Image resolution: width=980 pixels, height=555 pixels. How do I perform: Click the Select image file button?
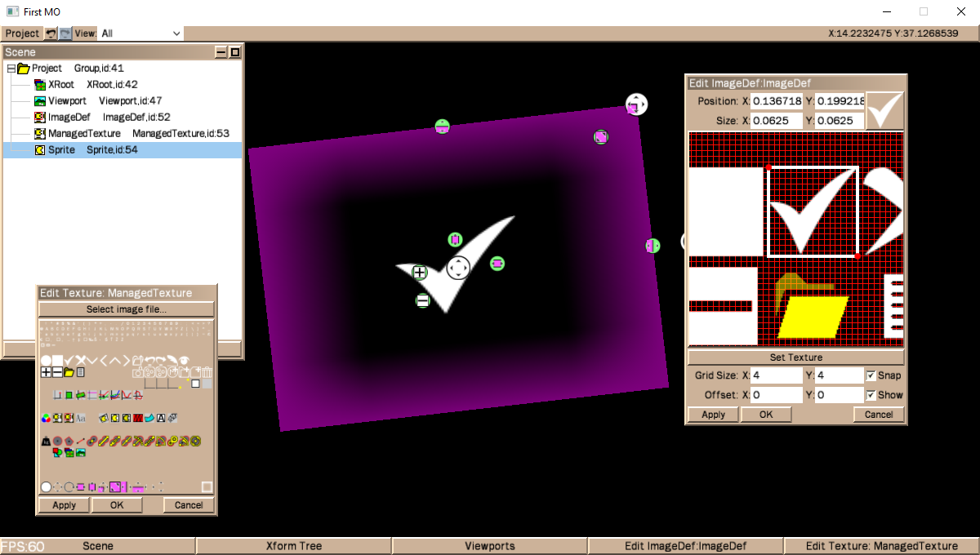click(127, 309)
